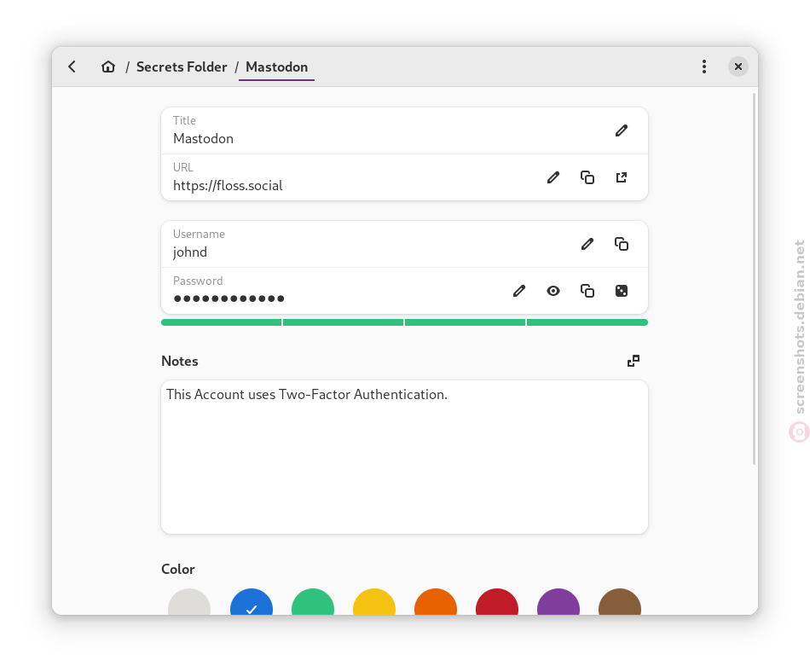Click the https://floss.social URL text
The image size is (810, 672).
coord(228,185)
